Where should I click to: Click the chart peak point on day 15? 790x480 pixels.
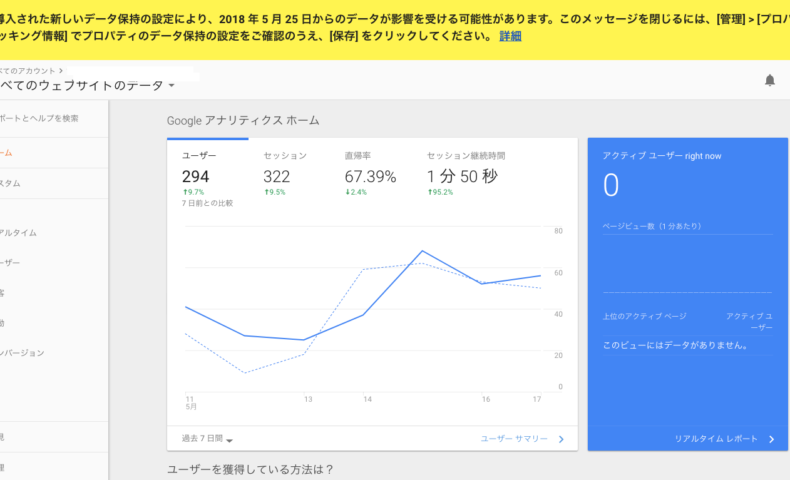point(422,251)
